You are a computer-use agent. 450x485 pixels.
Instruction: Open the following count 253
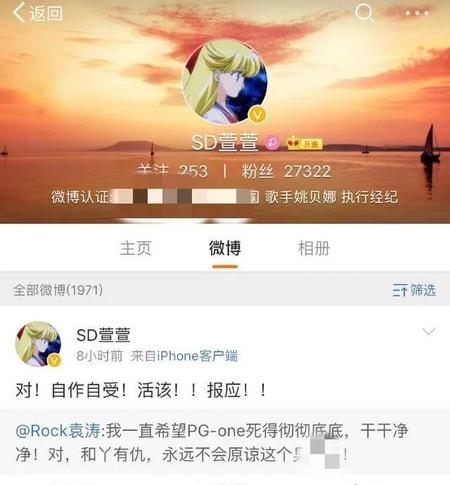click(x=173, y=171)
